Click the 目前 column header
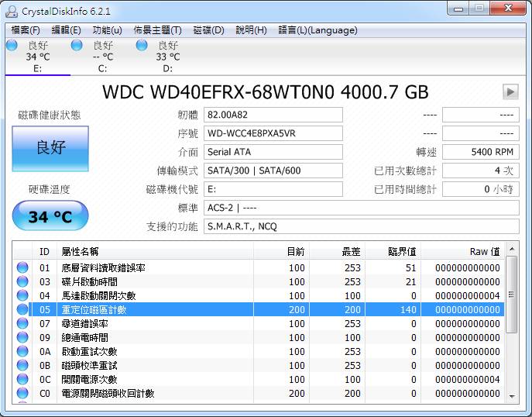Image resolution: width=532 pixels, height=417 pixels. tap(281, 252)
